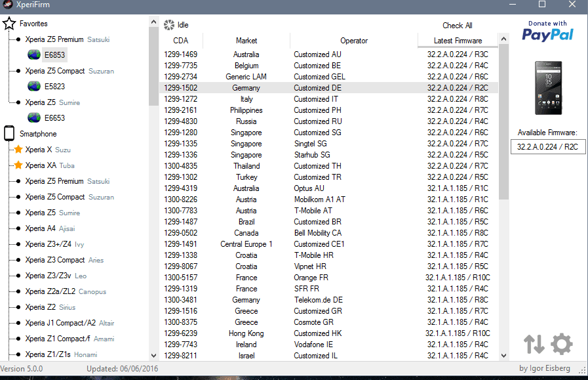Screen dimensions: 588x380
Task: Select Xperia Z3/Z3v Leo in tree
Action: point(56,276)
